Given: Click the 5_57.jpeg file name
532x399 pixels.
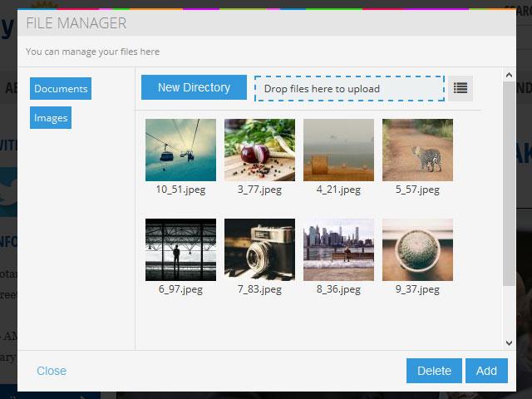Looking at the screenshot, I should pos(417,190).
